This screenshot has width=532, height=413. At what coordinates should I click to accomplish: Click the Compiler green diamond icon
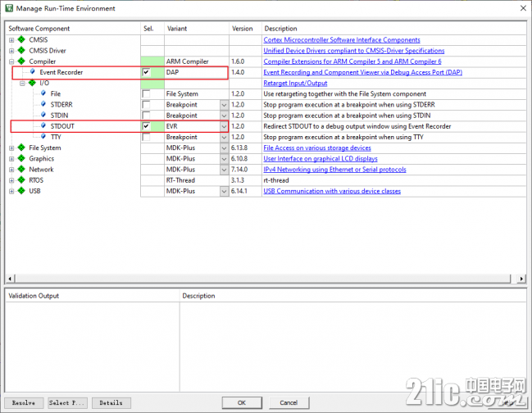21,61
